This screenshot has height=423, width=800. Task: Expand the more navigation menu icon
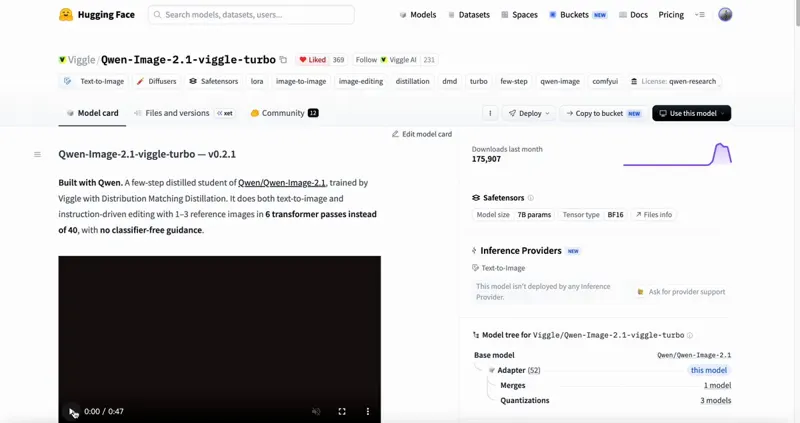(x=700, y=15)
